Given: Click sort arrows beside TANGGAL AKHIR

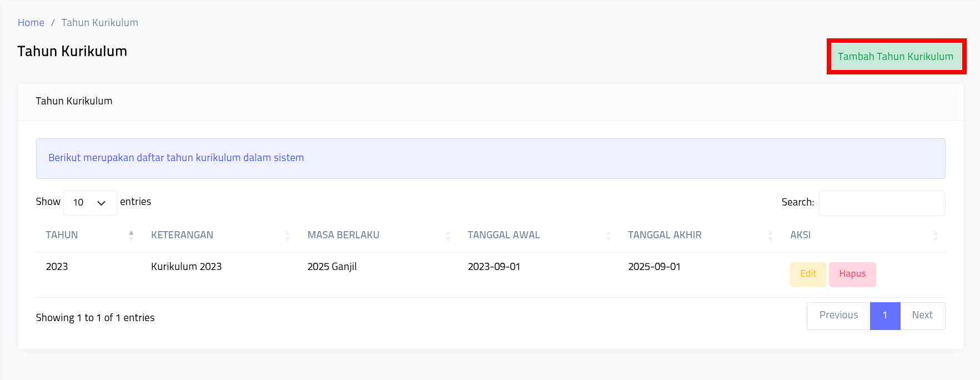Looking at the screenshot, I should [x=770, y=236].
